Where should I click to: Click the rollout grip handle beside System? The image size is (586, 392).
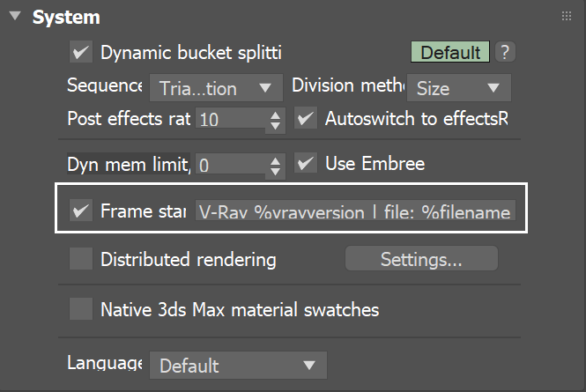pos(567,17)
